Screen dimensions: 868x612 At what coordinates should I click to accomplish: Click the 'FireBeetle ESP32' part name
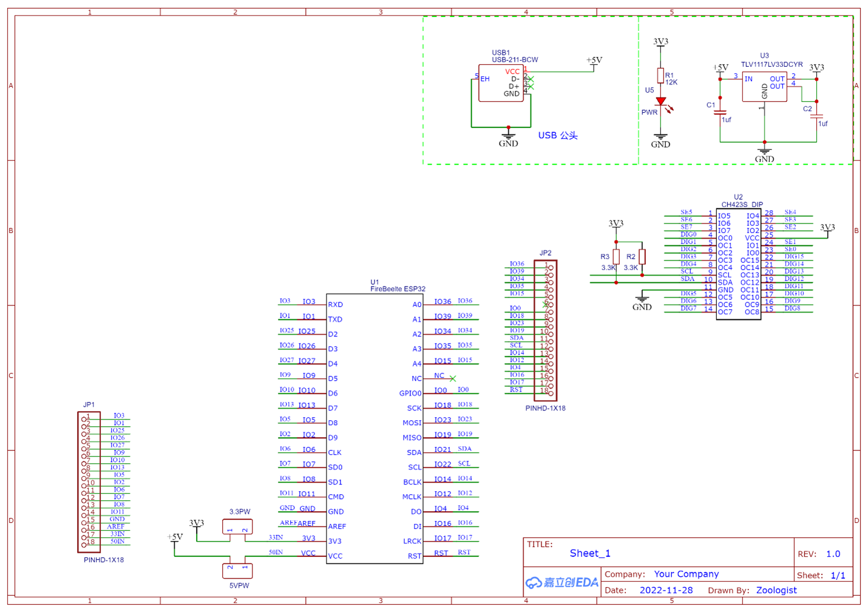[398, 289]
